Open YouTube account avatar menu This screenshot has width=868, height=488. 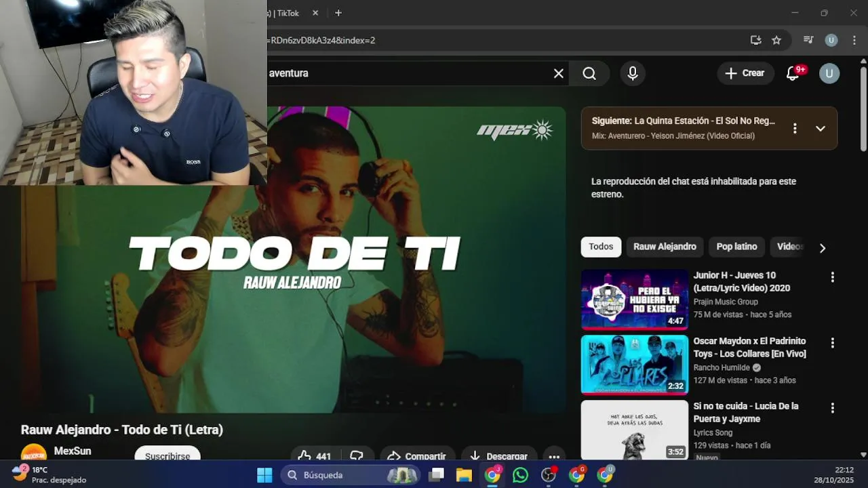[x=829, y=73]
